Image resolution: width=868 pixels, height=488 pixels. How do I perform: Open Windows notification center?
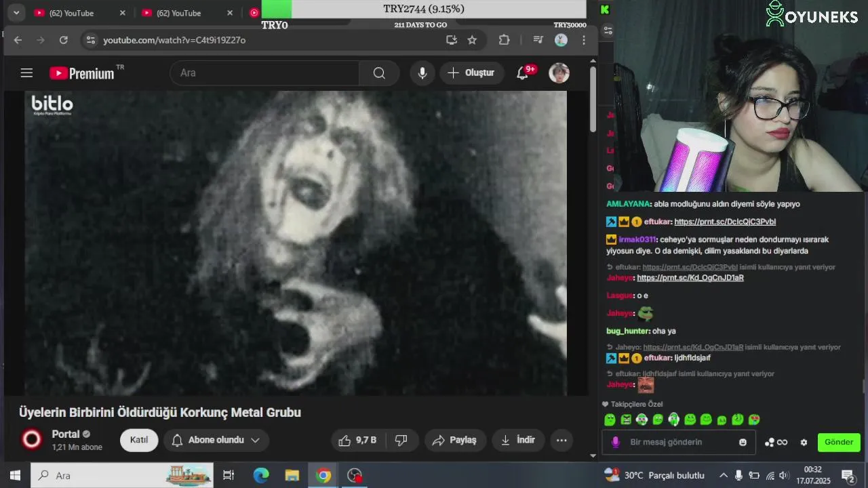tap(848, 476)
